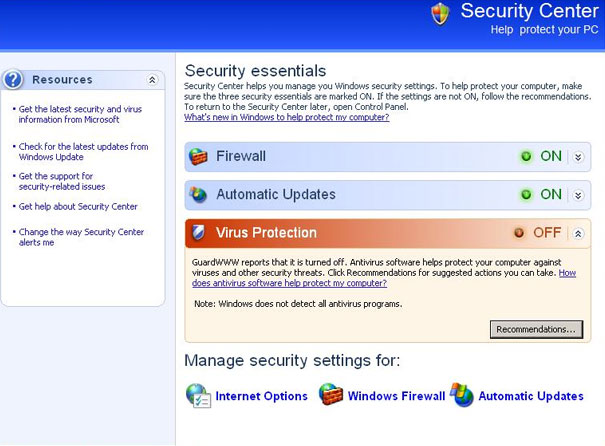Open 'Get help about Security Center' link
This screenshot has width=605, height=446.
(x=78, y=207)
